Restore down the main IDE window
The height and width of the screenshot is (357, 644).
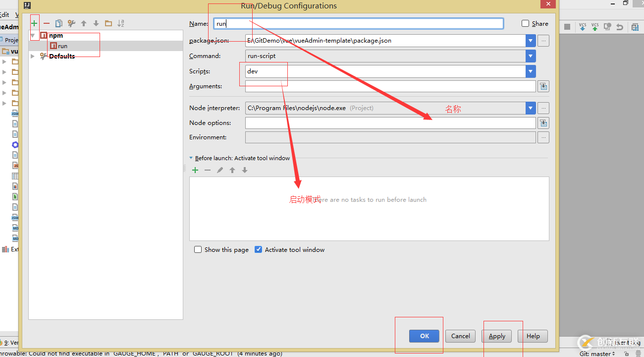626,3
